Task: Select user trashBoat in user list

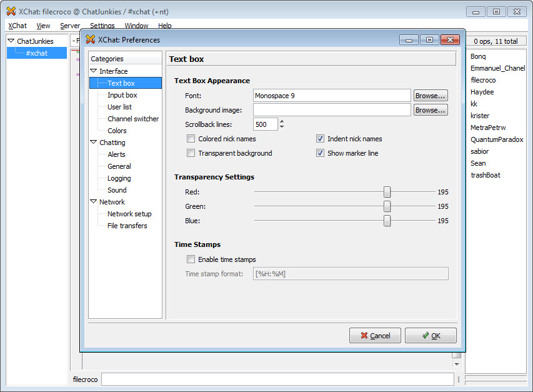Action: pyautogui.click(x=486, y=176)
